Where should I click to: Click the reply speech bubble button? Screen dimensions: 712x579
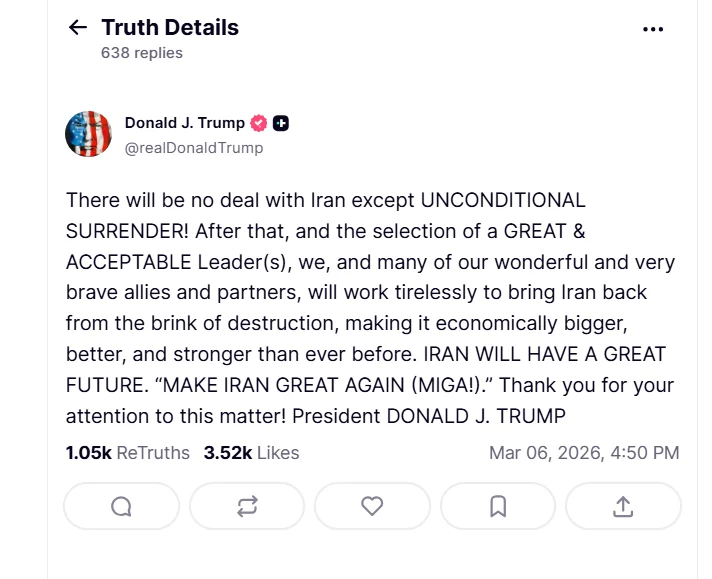click(x=121, y=506)
